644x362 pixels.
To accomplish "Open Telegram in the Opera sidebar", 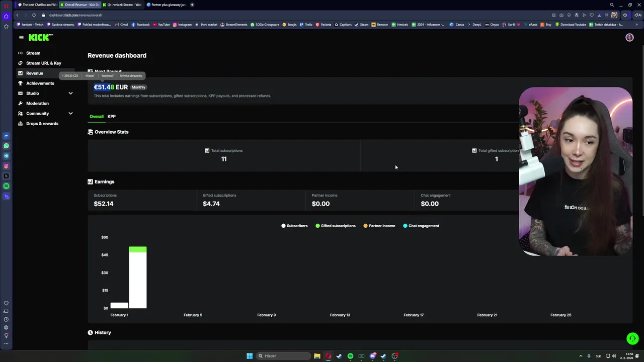I will click(x=6, y=156).
